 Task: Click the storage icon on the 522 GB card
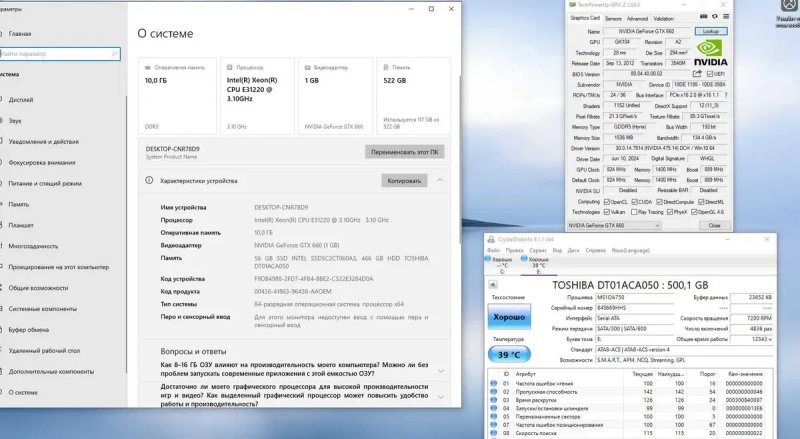pos(386,67)
